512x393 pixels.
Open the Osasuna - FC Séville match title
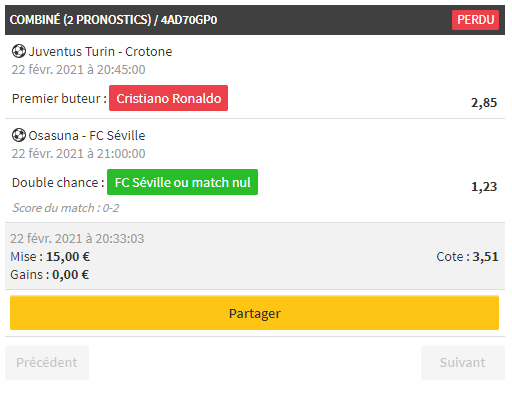coord(87,136)
